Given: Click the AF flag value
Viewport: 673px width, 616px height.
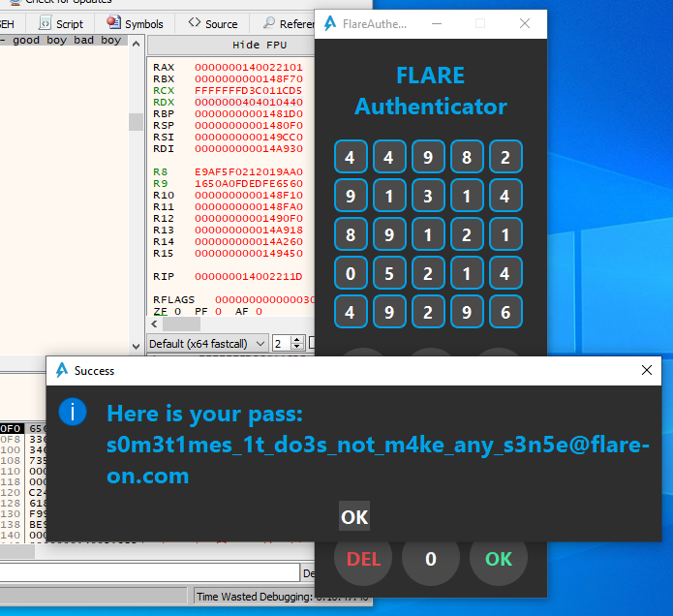Looking at the screenshot, I should 259,311.
